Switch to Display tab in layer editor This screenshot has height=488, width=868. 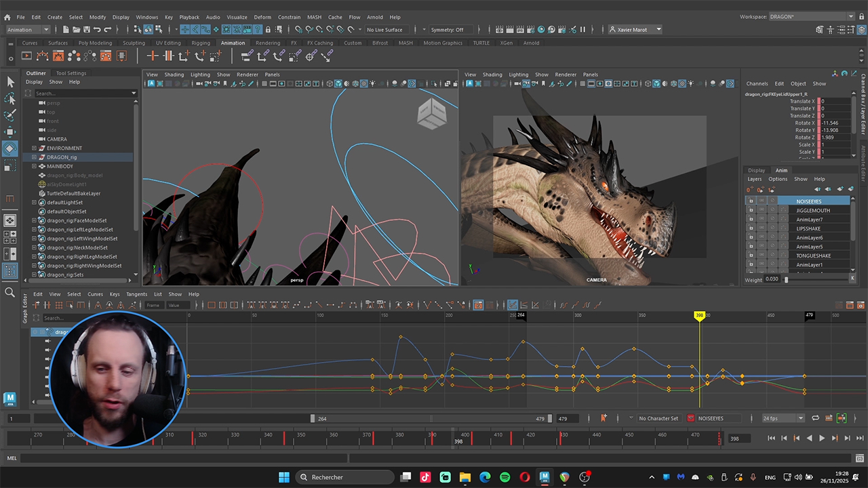point(757,170)
